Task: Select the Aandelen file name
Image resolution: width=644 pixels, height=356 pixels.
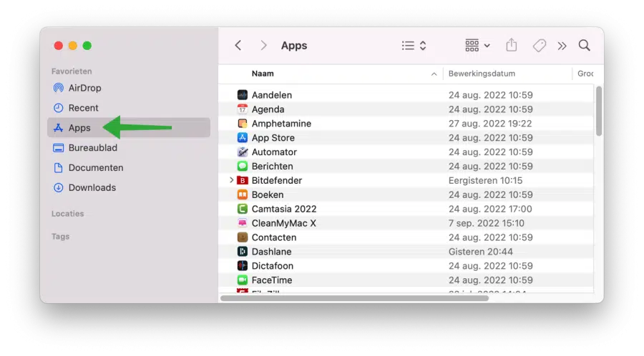Action: (271, 95)
